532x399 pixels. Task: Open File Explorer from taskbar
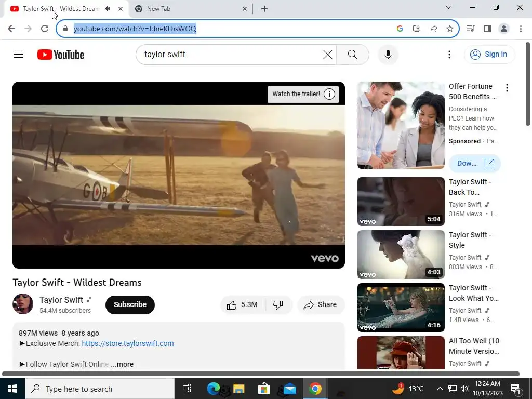(x=238, y=389)
